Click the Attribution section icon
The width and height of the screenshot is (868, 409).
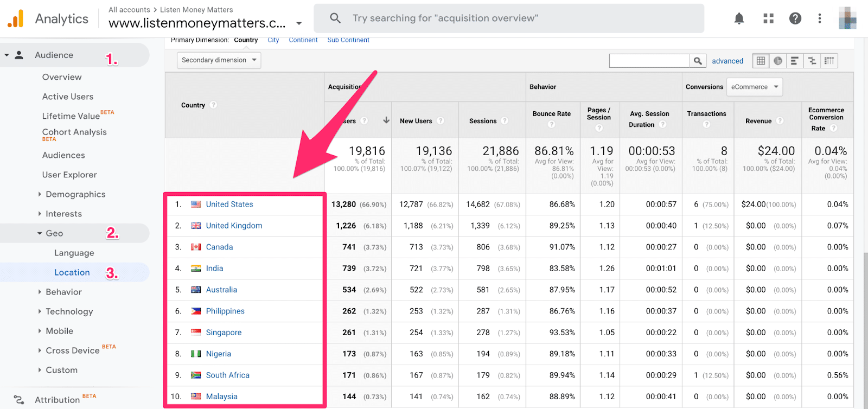point(18,400)
